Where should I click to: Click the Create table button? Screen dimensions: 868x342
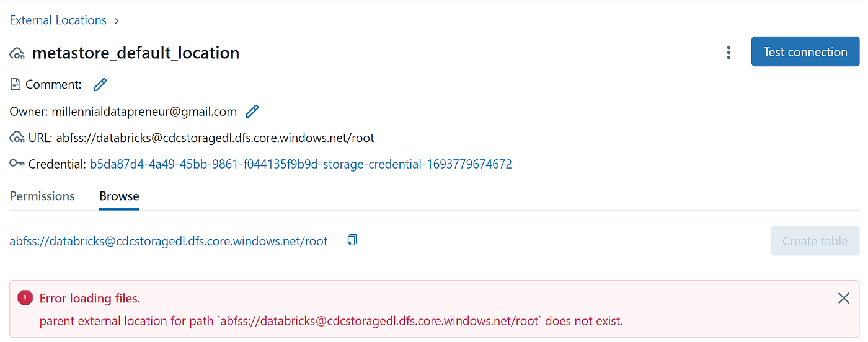click(815, 241)
